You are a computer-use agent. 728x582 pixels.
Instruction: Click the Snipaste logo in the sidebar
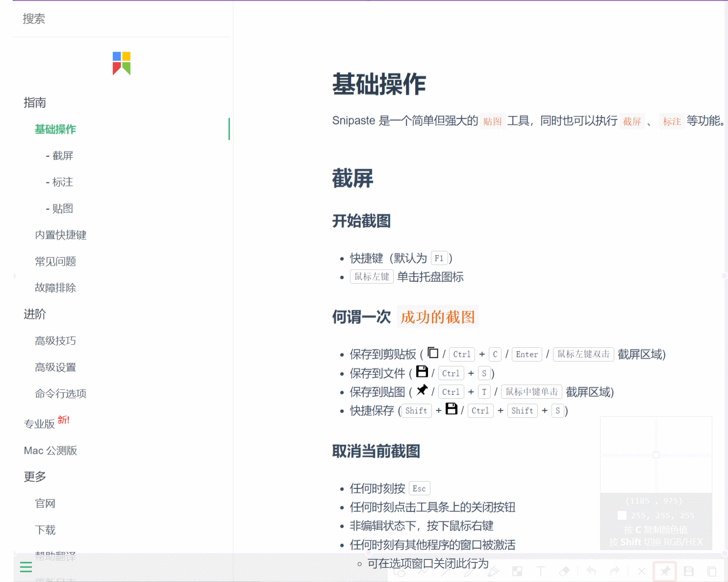(122, 63)
